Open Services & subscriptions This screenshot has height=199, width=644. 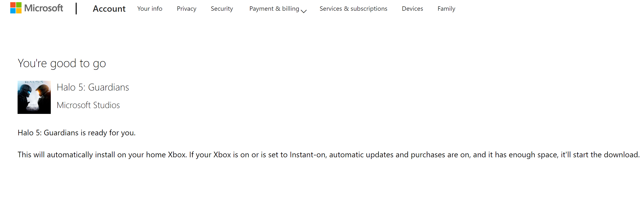[x=353, y=9]
